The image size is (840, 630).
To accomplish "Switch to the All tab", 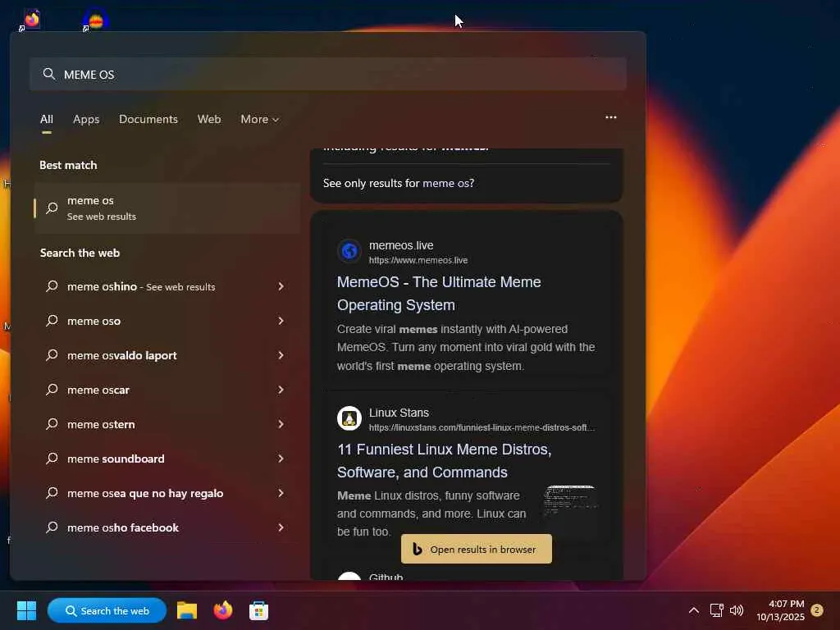I will point(47,119).
